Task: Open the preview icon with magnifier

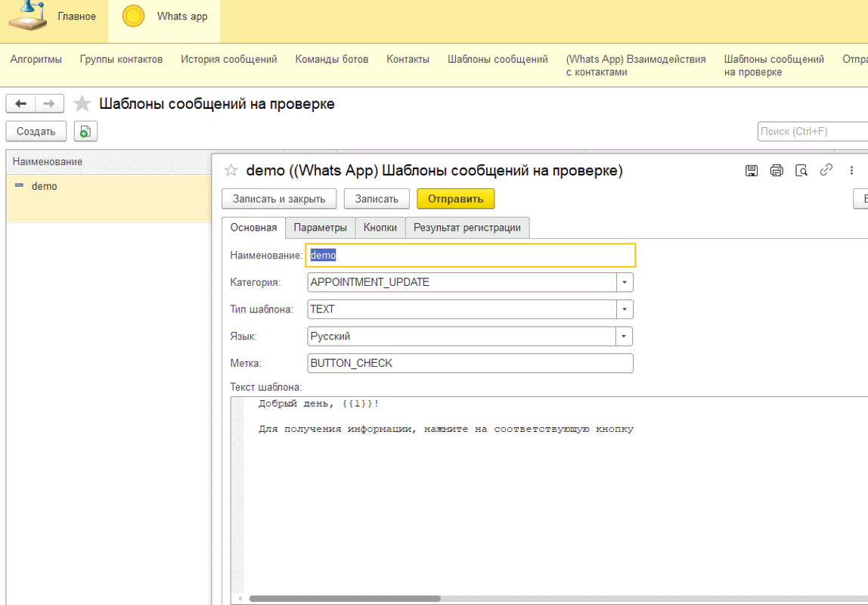Action: tap(801, 170)
